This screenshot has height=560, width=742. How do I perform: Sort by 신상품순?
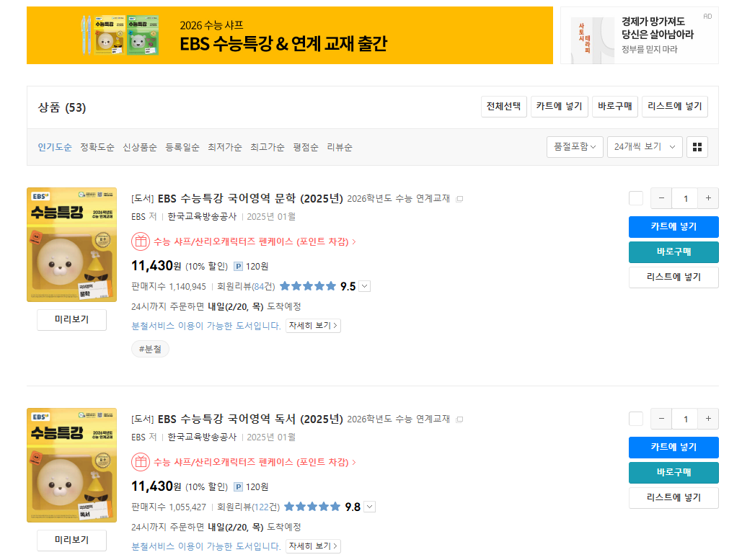[140, 147]
